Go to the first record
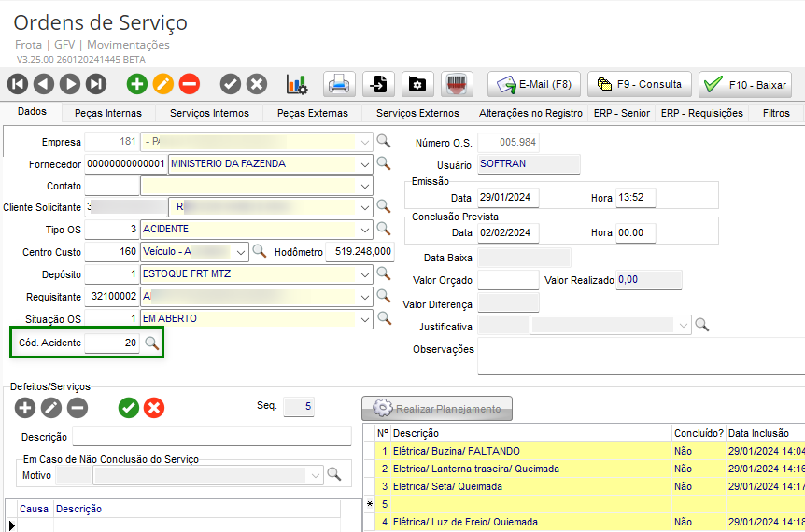 tap(18, 84)
